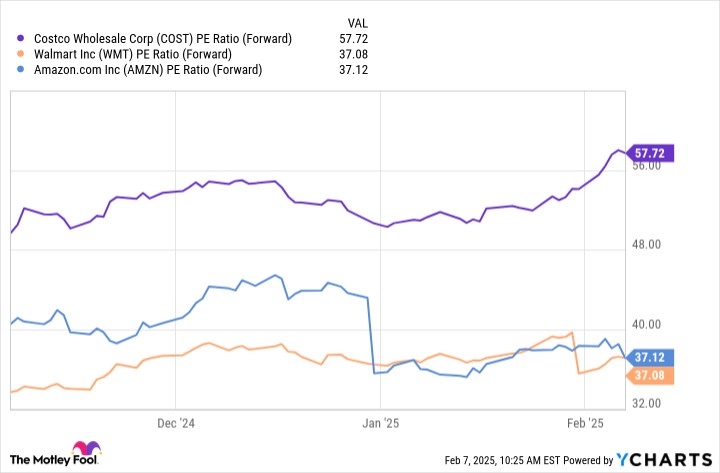Click the Motley Fool jester hat logo

(x=80, y=452)
